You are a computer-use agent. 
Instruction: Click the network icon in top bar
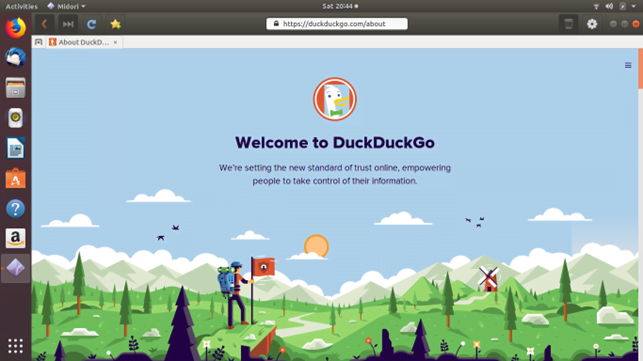(597, 6)
